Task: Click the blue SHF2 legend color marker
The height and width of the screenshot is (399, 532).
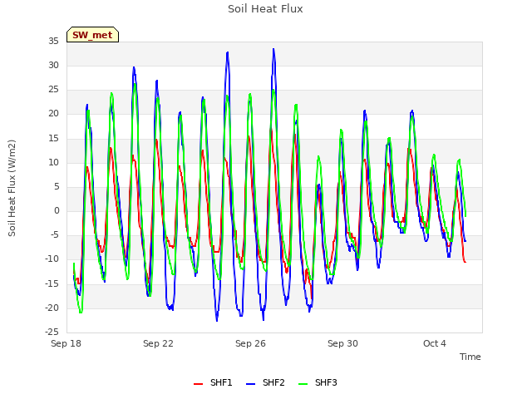Action: click(250, 384)
